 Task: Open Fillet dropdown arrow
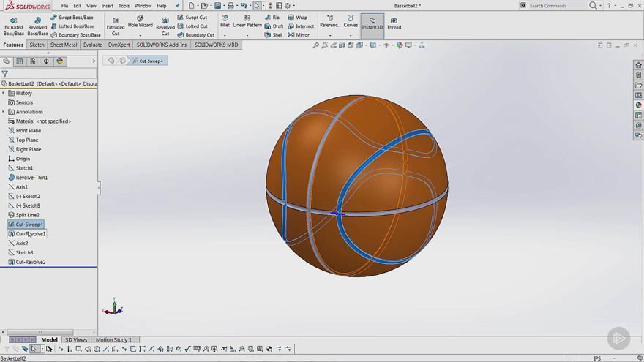pyautogui.click(x=225, y=35)
